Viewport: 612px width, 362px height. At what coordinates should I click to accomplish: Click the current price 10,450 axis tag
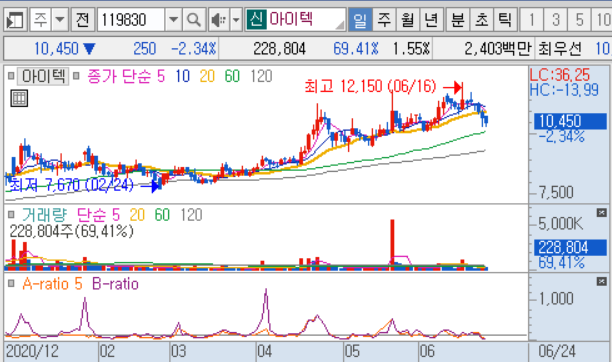pyautogui.click(x=570, y=121)
